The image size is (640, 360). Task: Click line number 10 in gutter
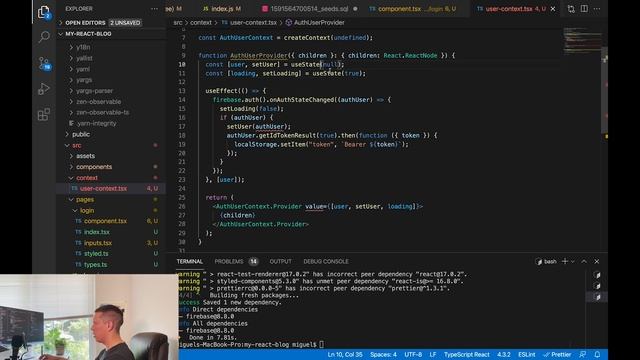click(x=182, y=64)
